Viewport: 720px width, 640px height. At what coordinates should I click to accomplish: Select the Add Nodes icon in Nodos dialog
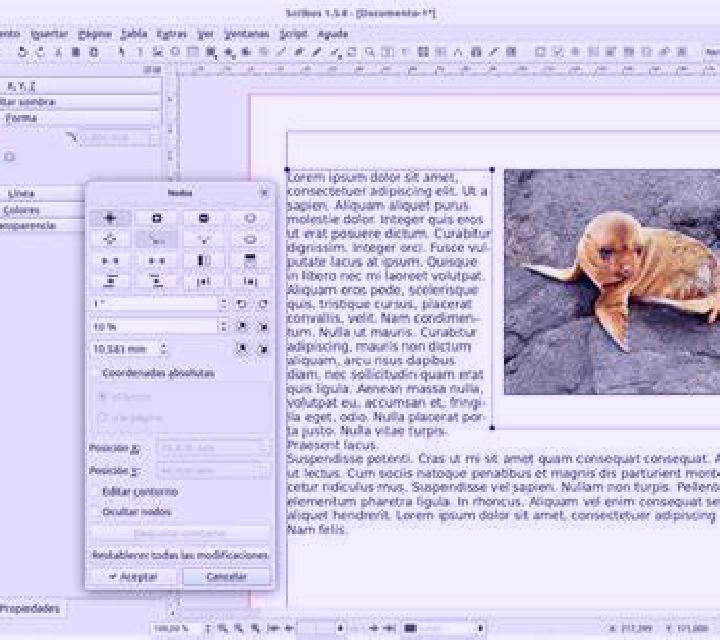click(157, 218)
